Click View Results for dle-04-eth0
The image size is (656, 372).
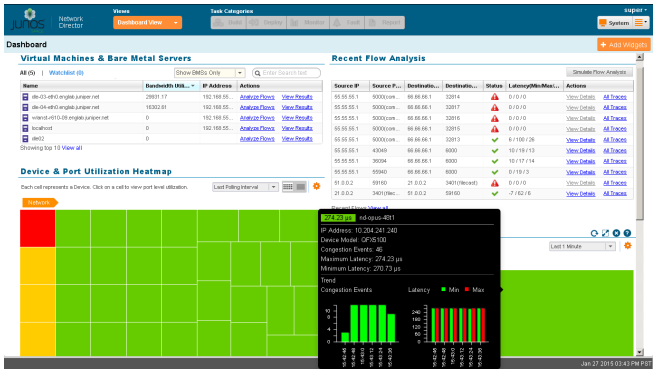[297, 107]
